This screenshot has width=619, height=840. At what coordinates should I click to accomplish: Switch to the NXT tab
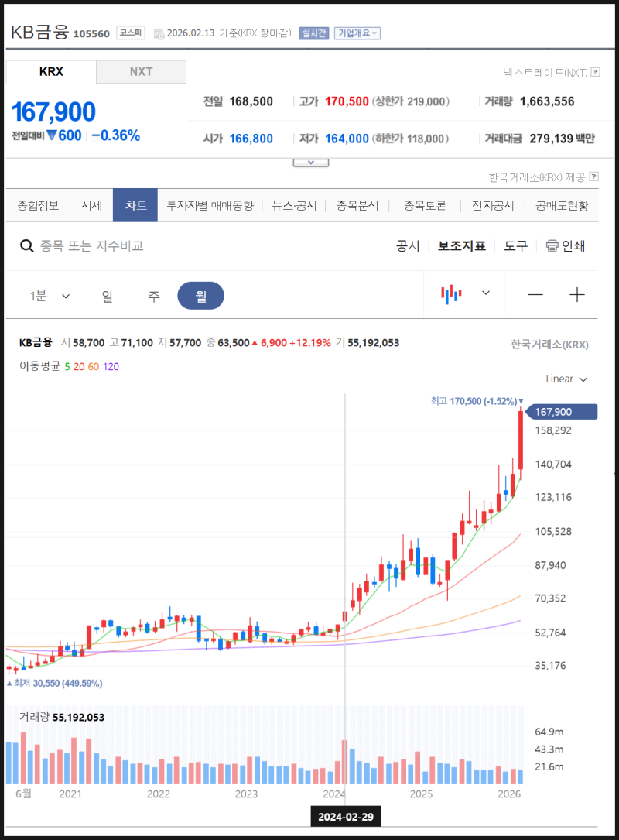[x=142, y=72]
